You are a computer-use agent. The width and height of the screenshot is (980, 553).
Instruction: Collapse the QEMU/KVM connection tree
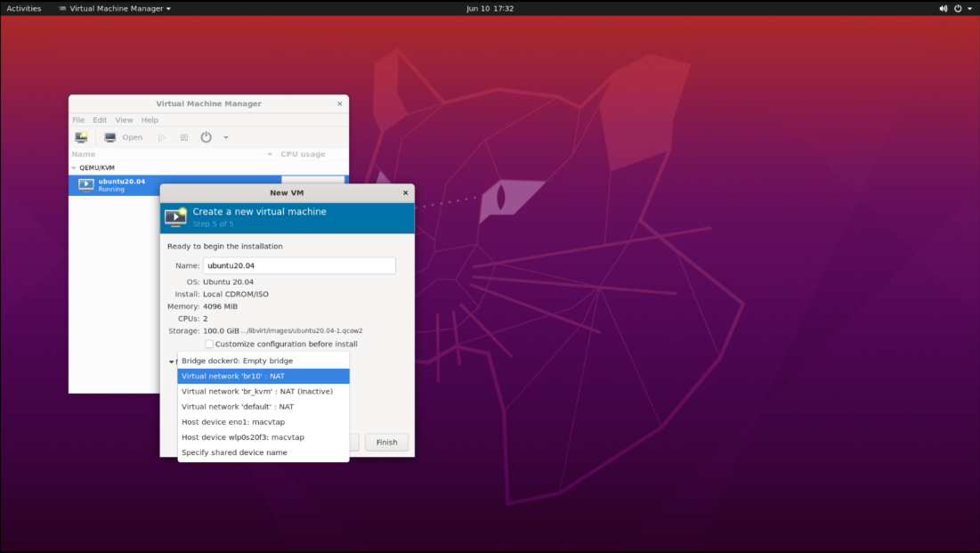point(74,167)
